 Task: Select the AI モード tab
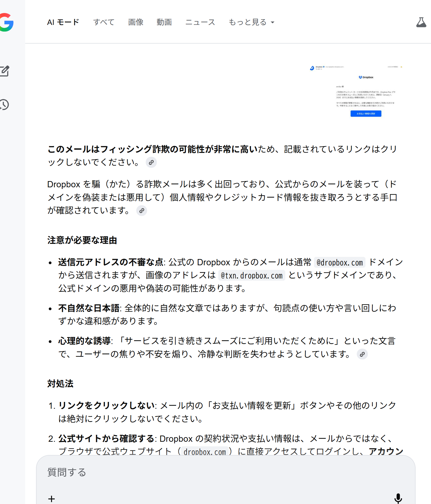point(63,22)
